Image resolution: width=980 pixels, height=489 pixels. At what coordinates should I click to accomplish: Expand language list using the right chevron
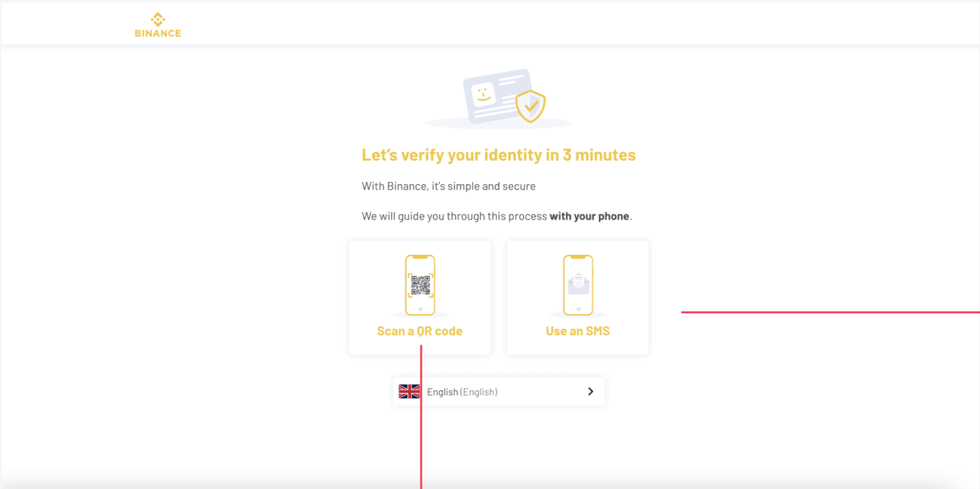pos(590,392)
